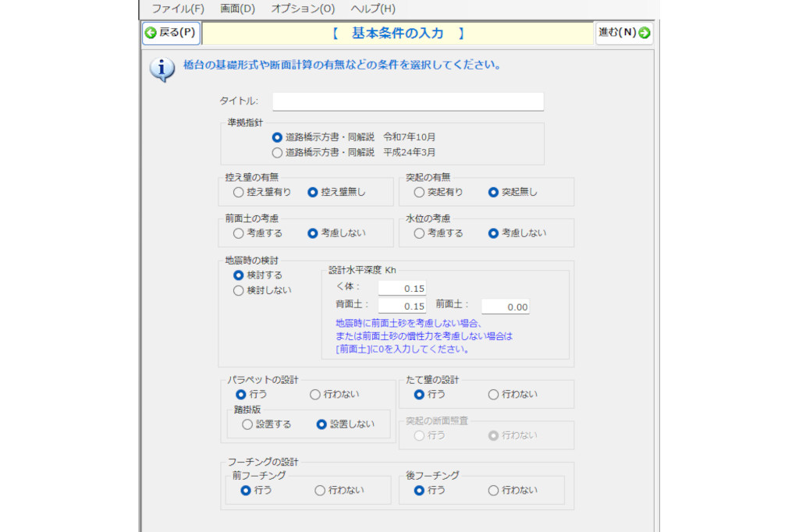Image resolution: width=799 pixels, height=532 pixels.
Task: Click the タイトル text field
Action: 407,101
